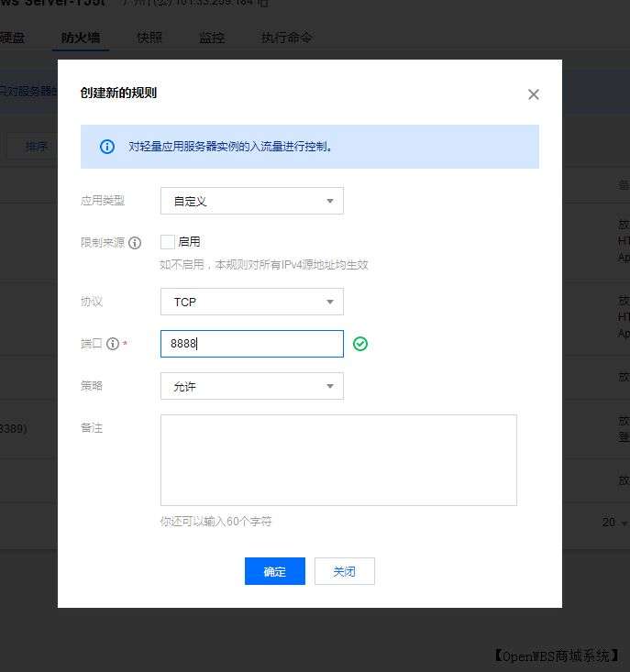This screenshot has width=630, height=672.
Task: Click the green checkmark next to port field
Action: point(360,344)
